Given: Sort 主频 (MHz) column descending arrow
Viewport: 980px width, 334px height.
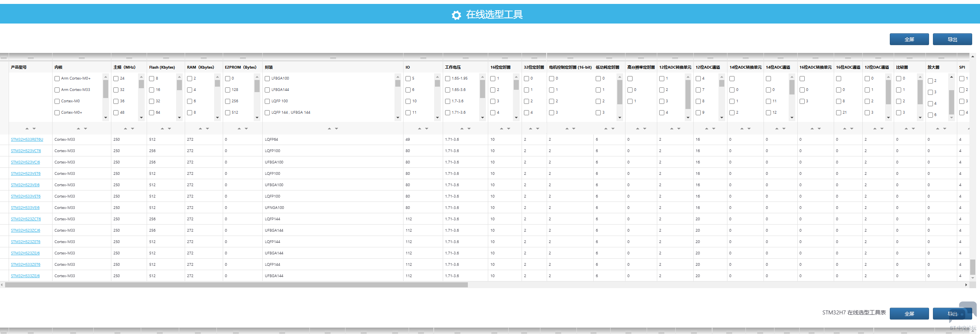Looking at the screenshot, I should pos(133,129).
